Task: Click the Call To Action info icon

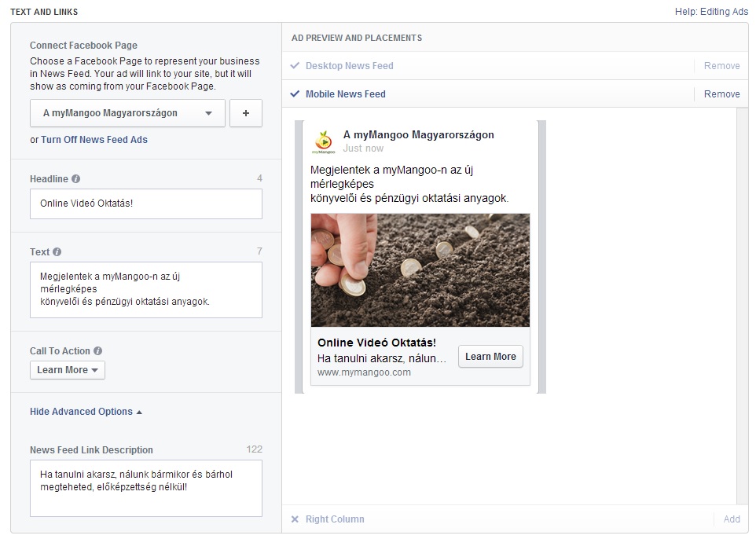Action: pos(98,351)
